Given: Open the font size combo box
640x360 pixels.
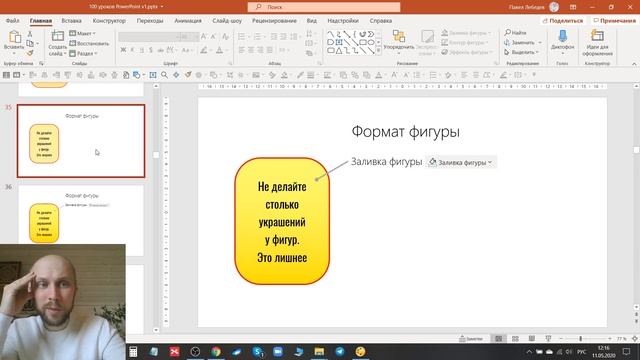Looking at the screenshot, I should 190,37.
